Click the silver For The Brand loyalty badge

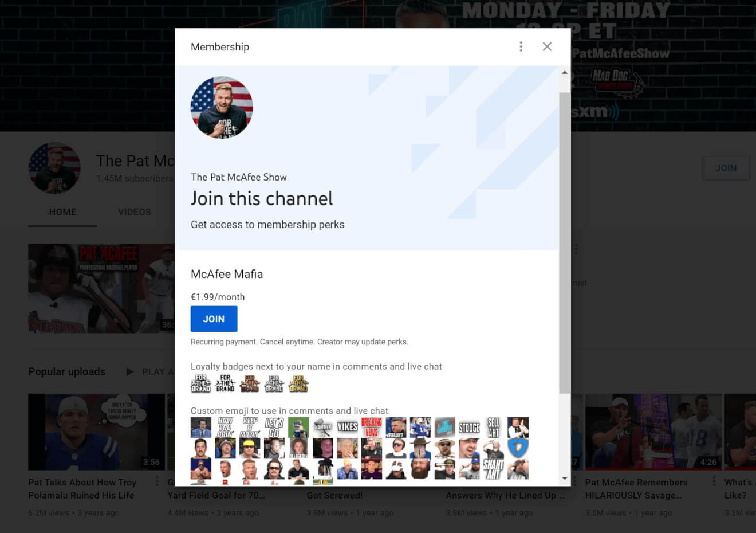[x=274, y=383]
